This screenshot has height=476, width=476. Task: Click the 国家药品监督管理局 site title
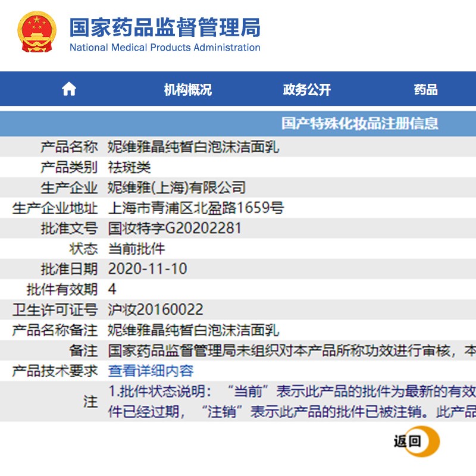click(165, 27)
